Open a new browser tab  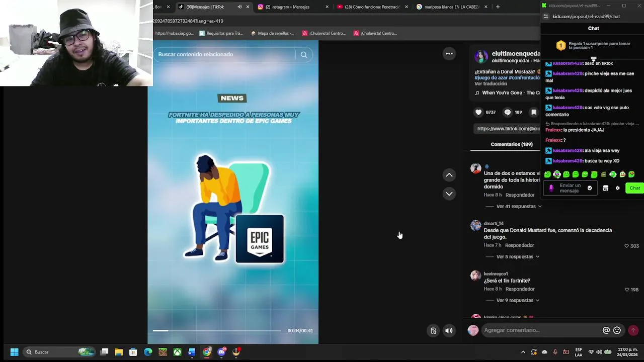pyautogui.click(x=498, y=7)
